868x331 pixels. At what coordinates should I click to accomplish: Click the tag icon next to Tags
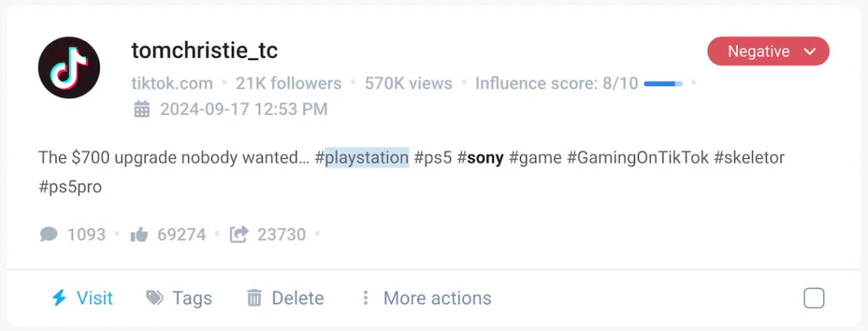pyautogui.click(x=155, y=298)
